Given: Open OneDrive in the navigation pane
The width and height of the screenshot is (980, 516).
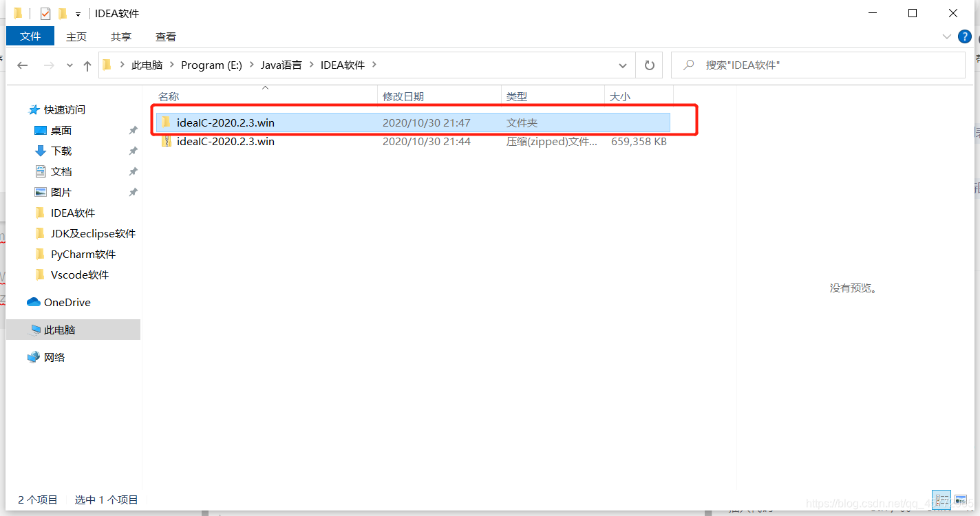Looking at the screenshot, I should [x=67, y=302].
